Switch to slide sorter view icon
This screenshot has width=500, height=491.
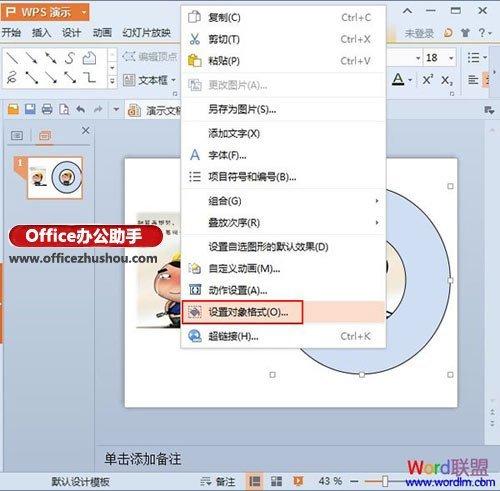click(x=276, y=481)
